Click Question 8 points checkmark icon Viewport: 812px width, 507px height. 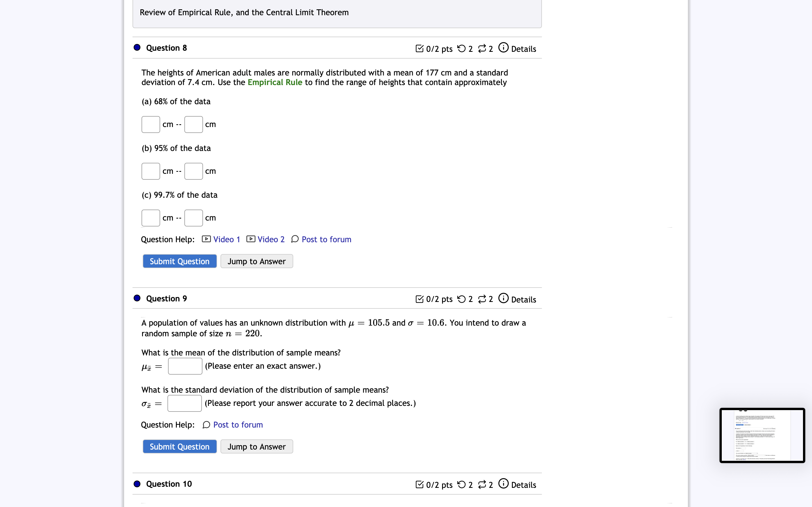420,49
